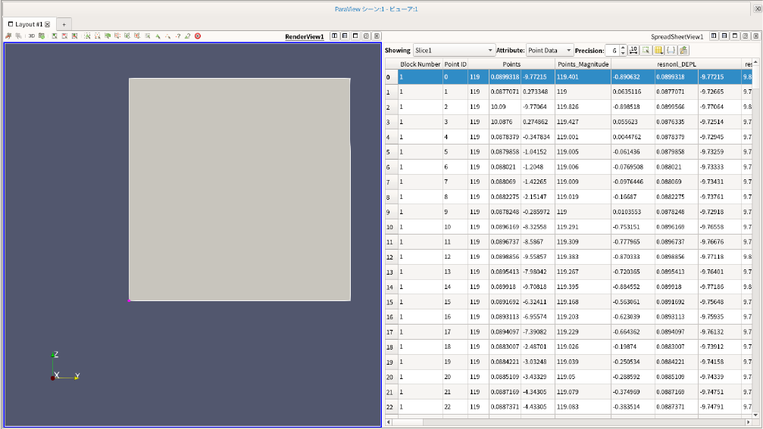This screenshot has width=763, height=429.
Task: Activate Interactive Select Cells tool
Action: 158,36
